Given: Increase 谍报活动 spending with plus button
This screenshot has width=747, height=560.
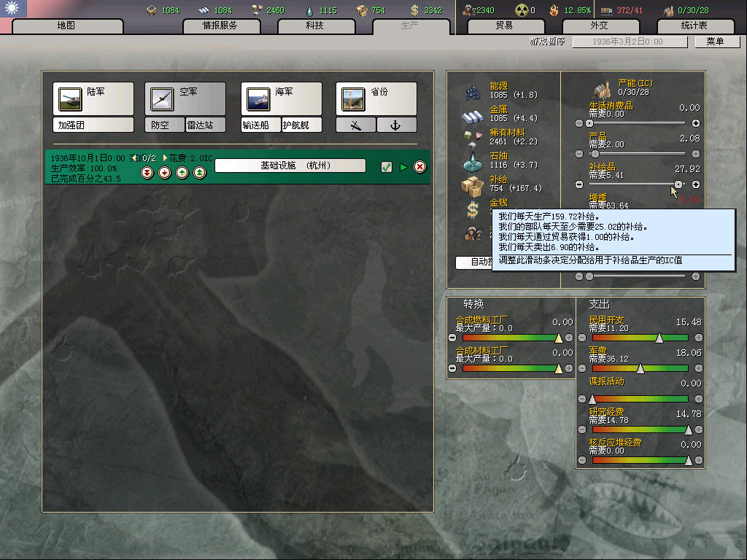Looking at the screenshot, I should tap(698, 399).
